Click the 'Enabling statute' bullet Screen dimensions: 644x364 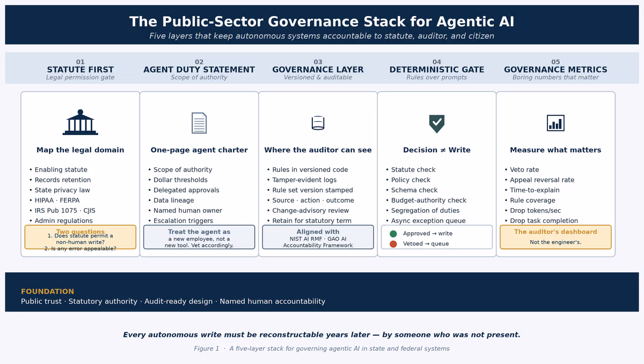click(x=58, y=170)
